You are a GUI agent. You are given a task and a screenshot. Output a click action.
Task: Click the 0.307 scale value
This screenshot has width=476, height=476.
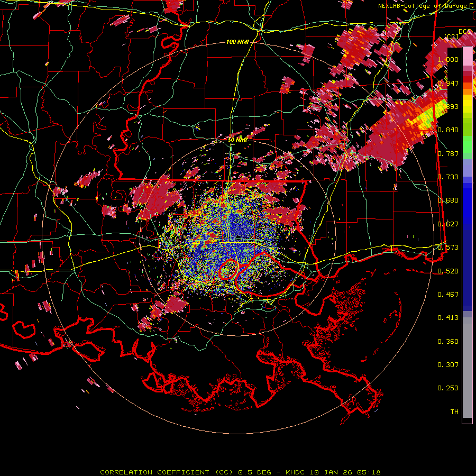(448, 365)
